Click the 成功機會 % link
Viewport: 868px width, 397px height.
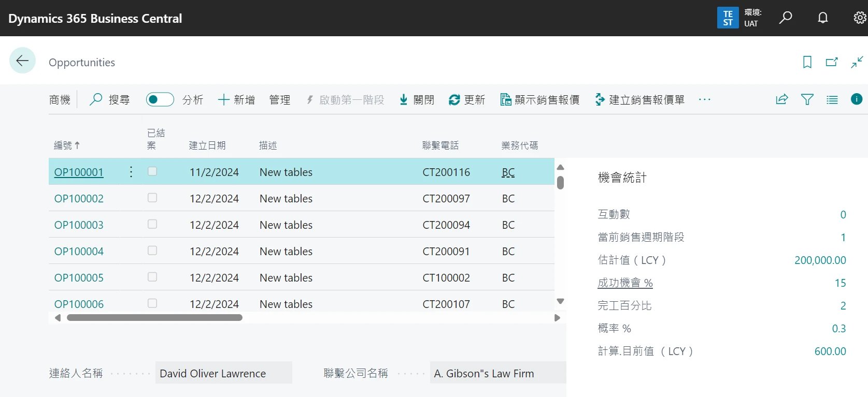pos(625,283)
